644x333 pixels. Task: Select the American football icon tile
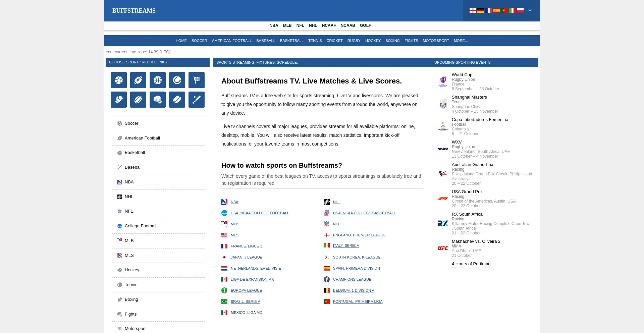tap(138, 80)
